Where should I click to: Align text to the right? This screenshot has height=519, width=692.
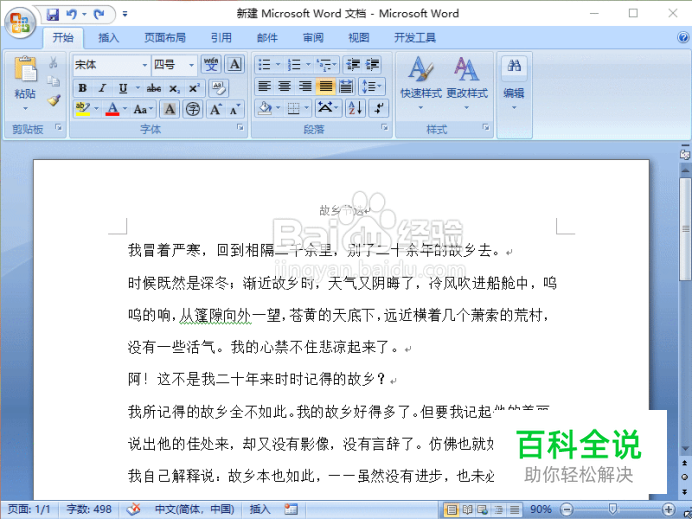point(305,86)
